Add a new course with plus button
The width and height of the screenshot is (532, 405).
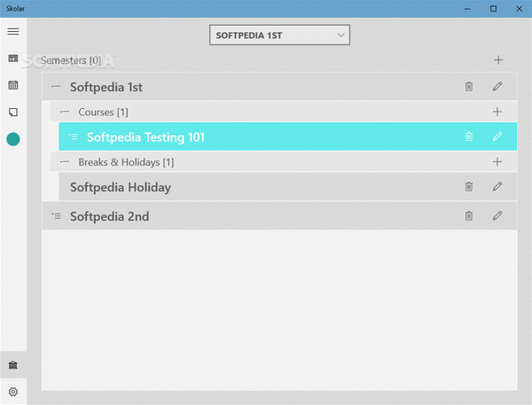[497, 112]
